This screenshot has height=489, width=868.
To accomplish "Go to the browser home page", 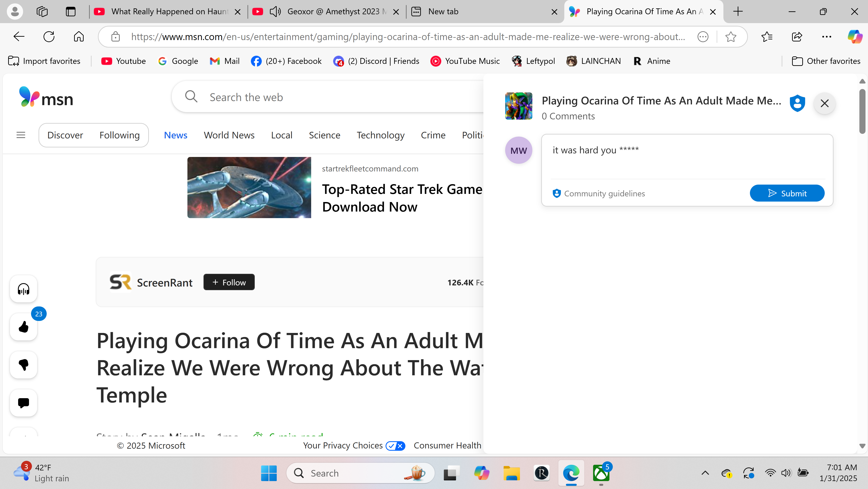I will [79, 36].
